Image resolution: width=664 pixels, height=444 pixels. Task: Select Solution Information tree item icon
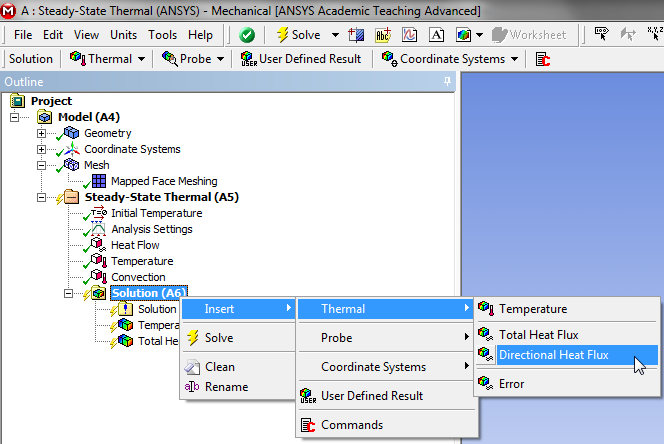[x=125, y=309]
